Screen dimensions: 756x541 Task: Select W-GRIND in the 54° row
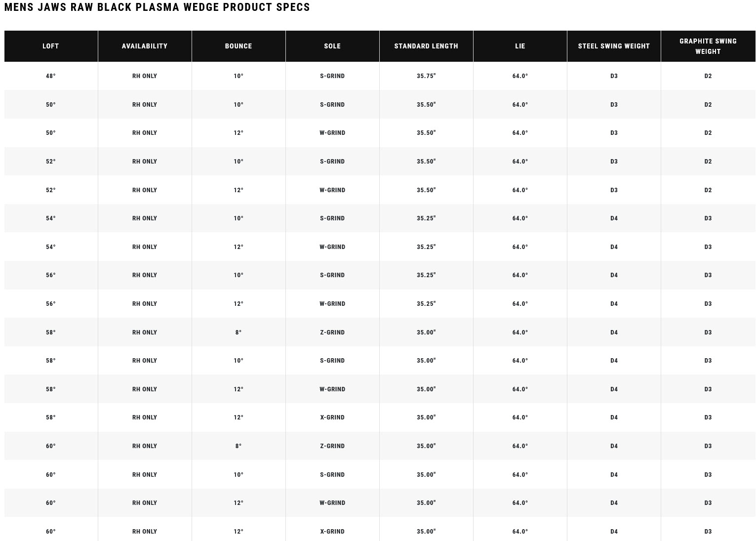[x=332, y=247]
